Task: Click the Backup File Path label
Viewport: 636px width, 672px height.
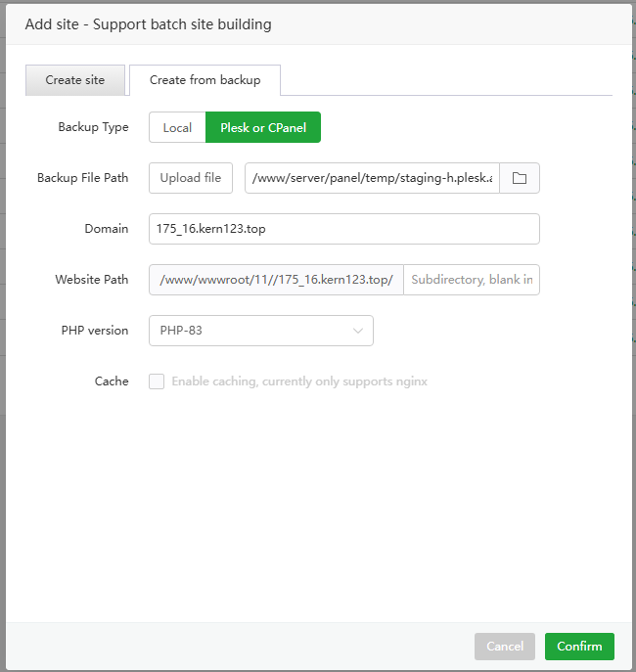Action: 82,178
